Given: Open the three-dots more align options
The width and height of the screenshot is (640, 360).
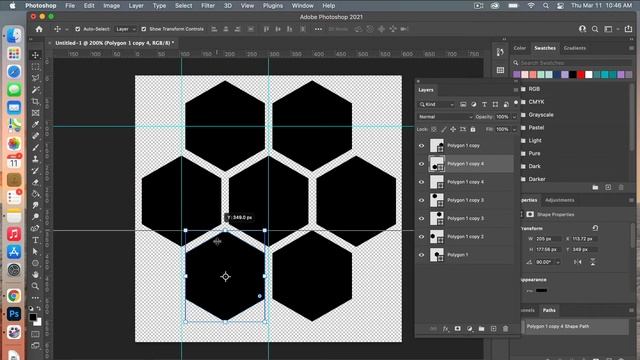Looking at the screenshot, I should pos(318,29).
